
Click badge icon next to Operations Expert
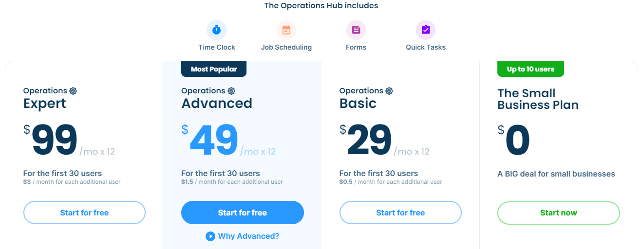point(73,91)
